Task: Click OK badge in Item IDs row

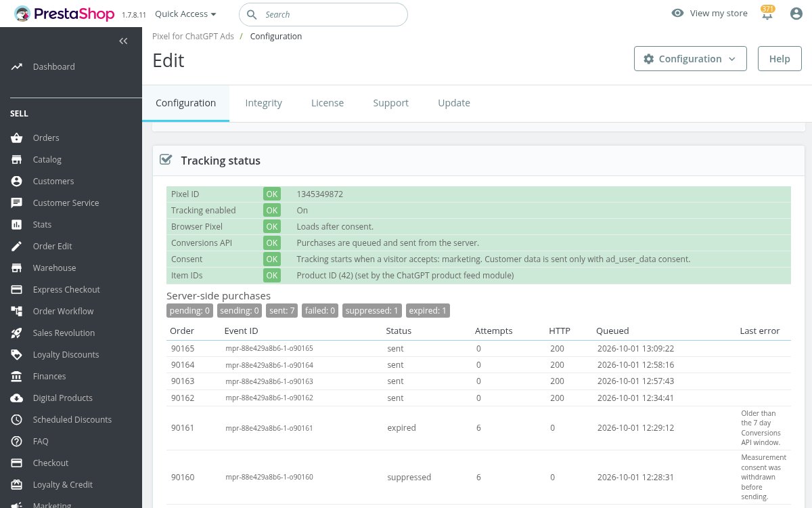Action: click(272, 276)
